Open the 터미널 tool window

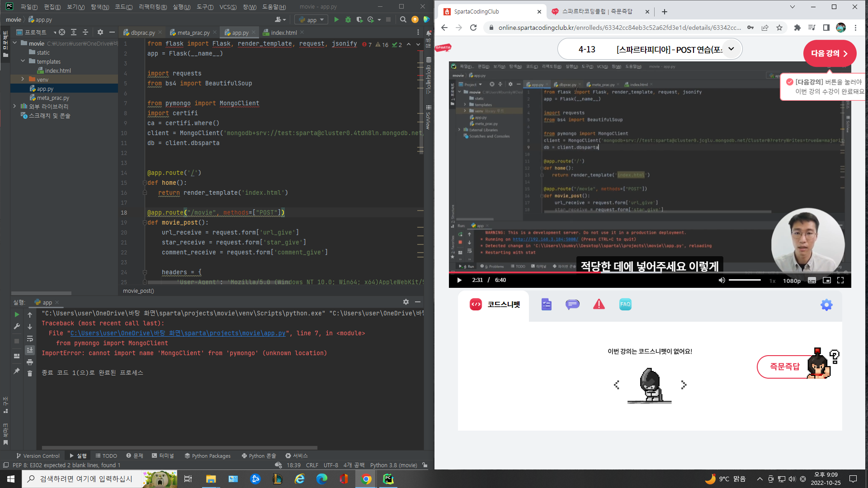163,455
